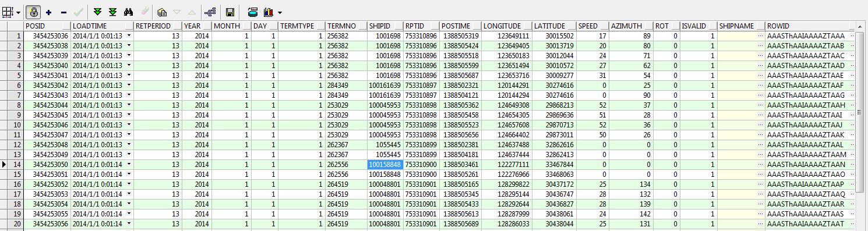Screen dimensions: 868x231
Task: Select row 2 by its row number
Action: coord(15,46)
